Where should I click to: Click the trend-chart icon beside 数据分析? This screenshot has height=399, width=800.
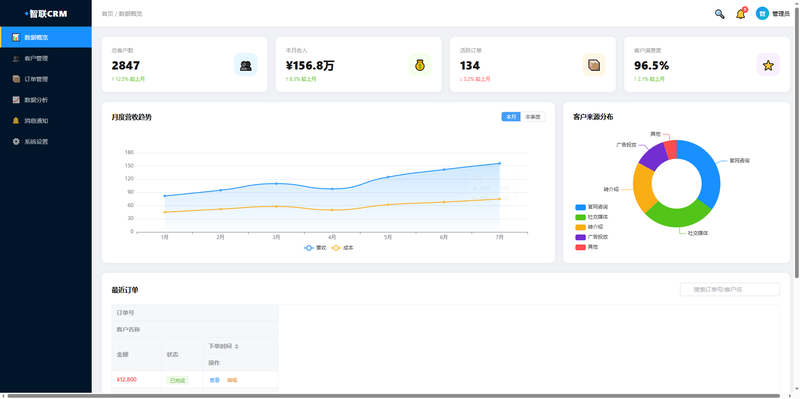coord(16,100)
